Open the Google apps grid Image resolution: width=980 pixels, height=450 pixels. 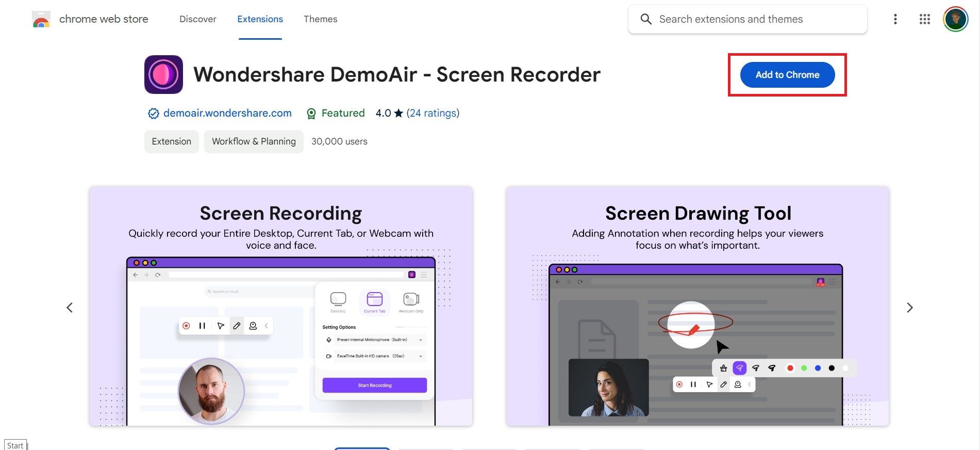point(924,19)
